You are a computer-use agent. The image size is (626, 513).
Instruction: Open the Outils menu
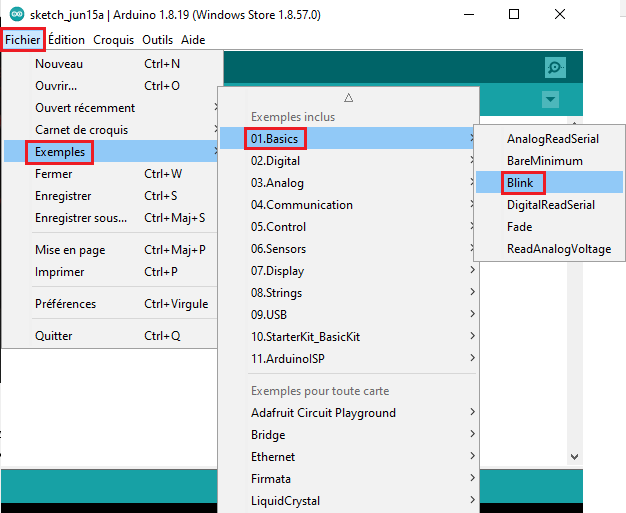(x=157, y=40)
